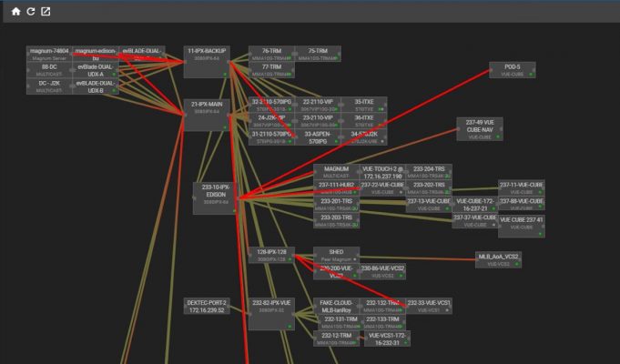Select the 233-202-TRS node
Viewport: 620px width, 364px height.
429,188
